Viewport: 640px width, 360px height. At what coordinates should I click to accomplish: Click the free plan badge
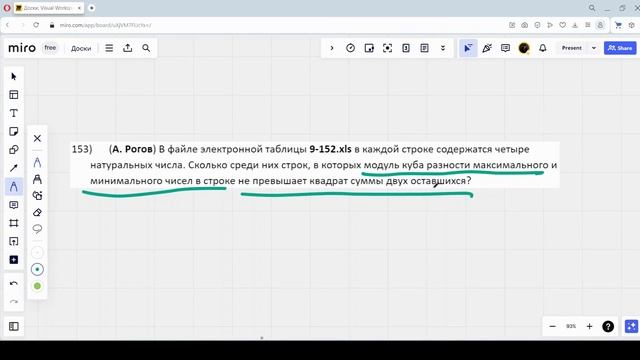[x=50, y=48]
